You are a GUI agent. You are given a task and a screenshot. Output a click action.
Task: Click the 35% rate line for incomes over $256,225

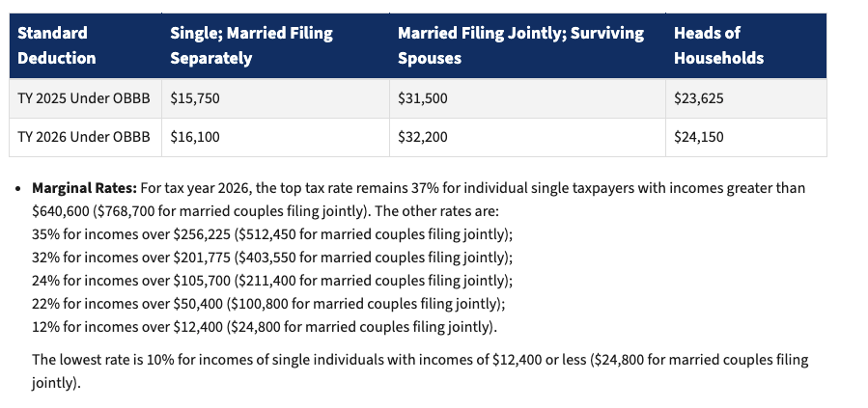[271, 233]
